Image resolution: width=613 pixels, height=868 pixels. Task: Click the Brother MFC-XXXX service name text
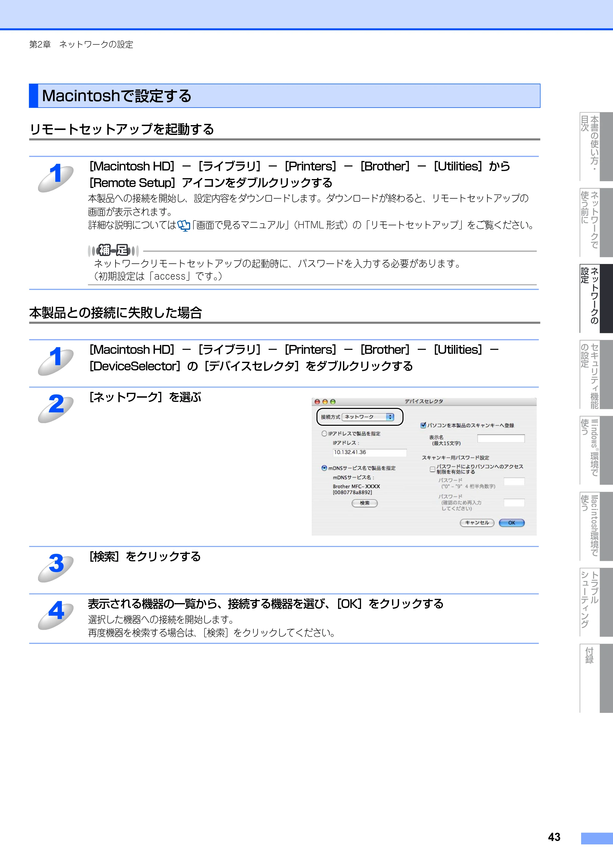(356, 486)
